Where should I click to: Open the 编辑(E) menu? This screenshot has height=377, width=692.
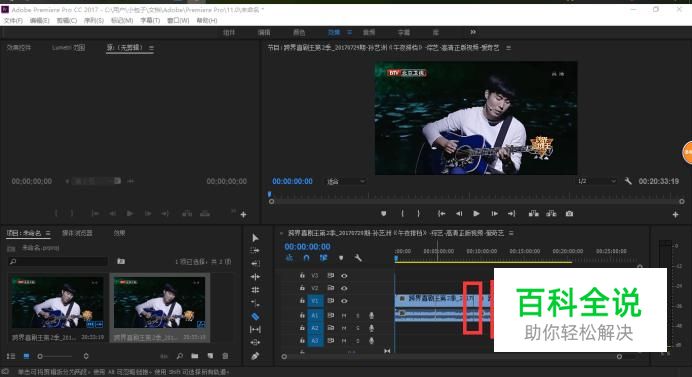click(40, 20)
